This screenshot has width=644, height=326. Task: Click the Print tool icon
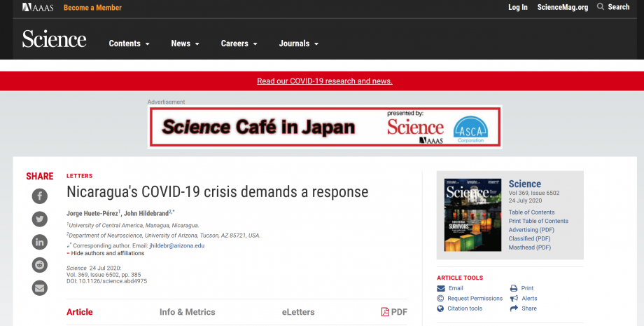514,288
